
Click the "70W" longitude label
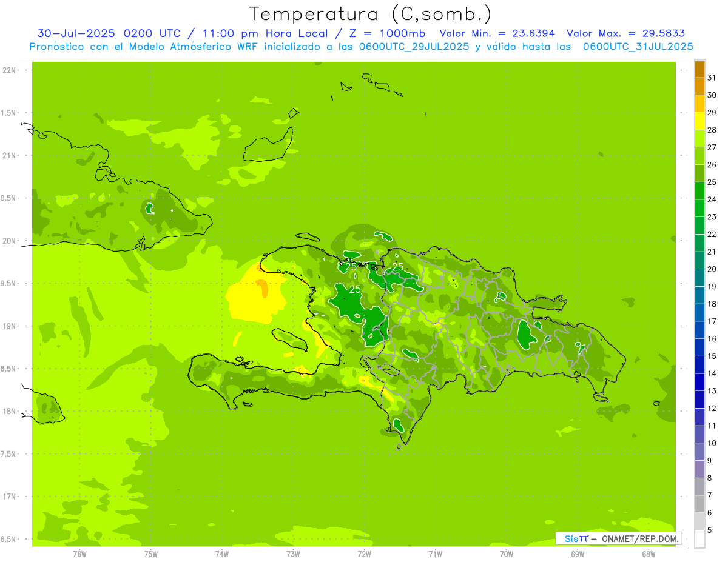pos(507,554)
